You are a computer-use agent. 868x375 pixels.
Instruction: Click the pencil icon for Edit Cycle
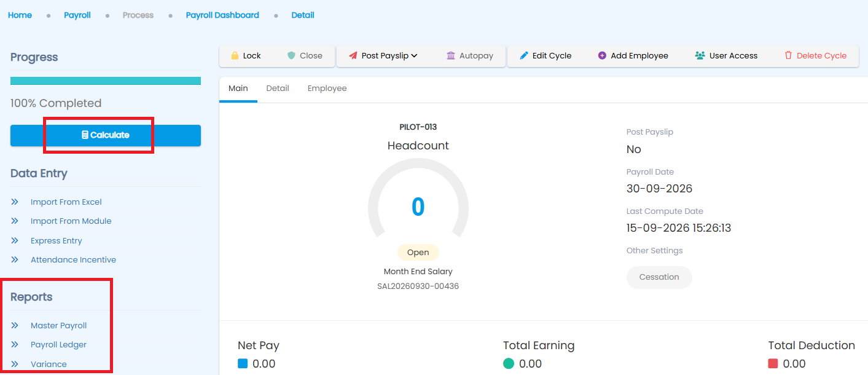[524, 55]
